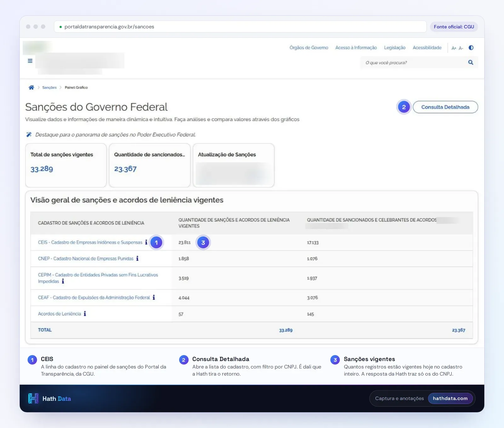Click the magic wand Destaque icon
The image size is (504, 428).
pyautogui.click(x=29, y=135)
